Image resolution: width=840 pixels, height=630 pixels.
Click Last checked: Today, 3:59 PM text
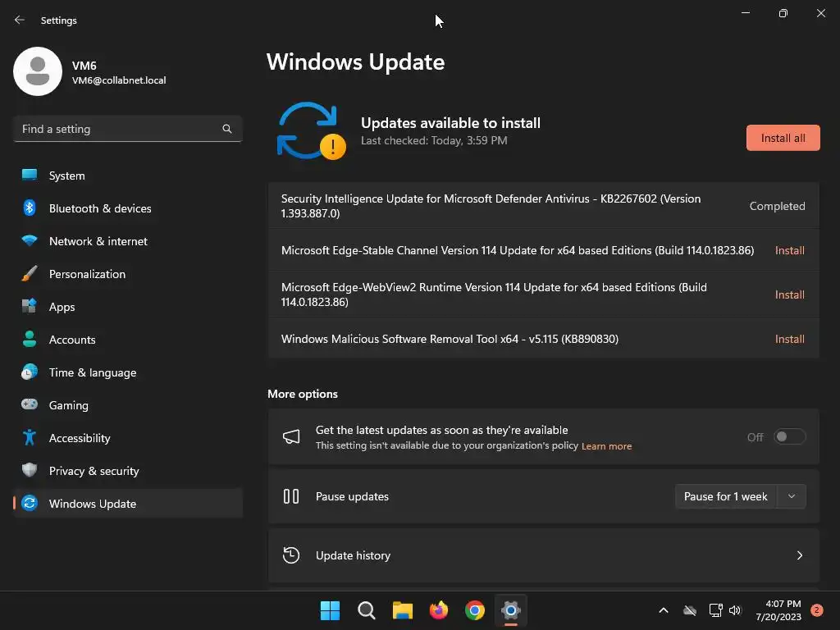click(434, 140)
